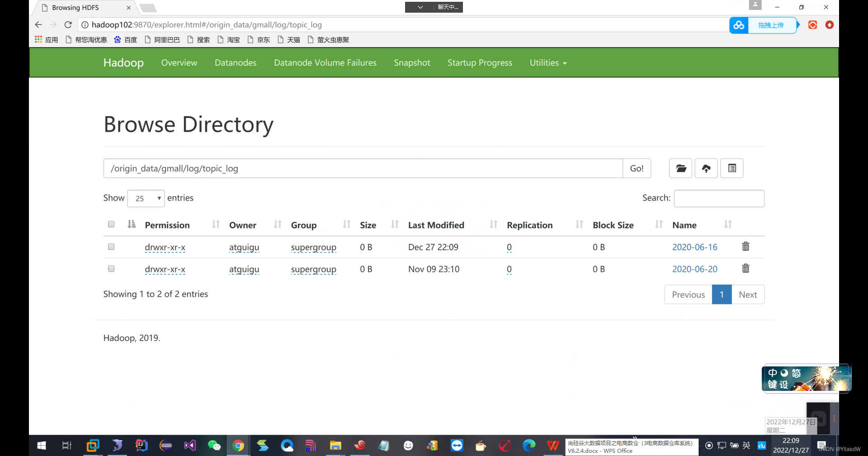The height and width of the screenshot is (456, 868).
Task: Click the cut and paste list icon
Action: pyautogui.click(x=732, y=168)
